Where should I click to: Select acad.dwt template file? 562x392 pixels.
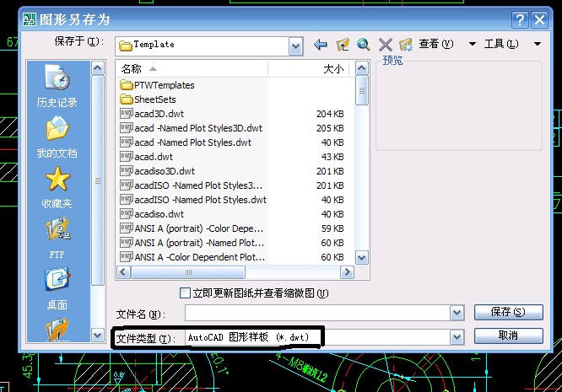click(146, 157)
